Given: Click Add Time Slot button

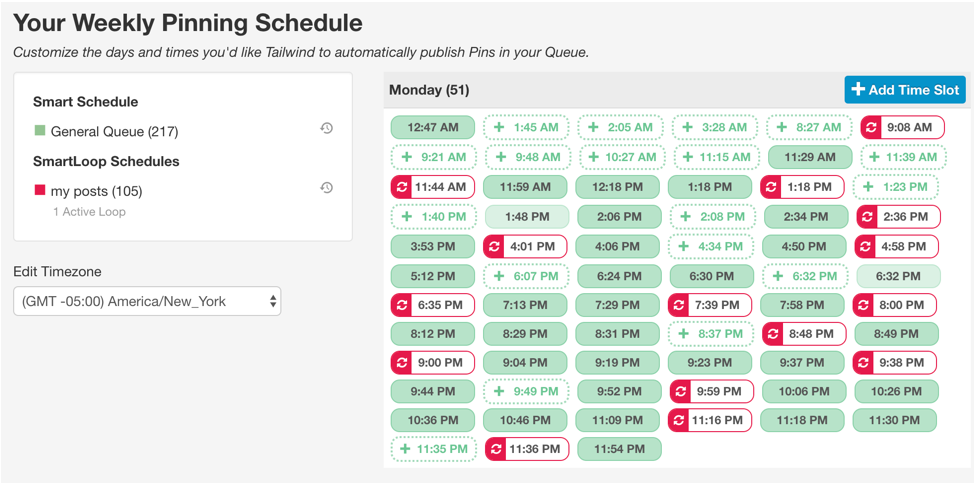Looking at the screenshot, I should [905, 89].
